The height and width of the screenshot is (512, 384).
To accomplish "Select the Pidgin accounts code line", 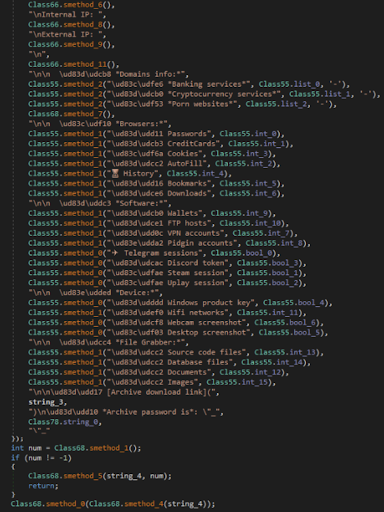I will coord(169,243).
